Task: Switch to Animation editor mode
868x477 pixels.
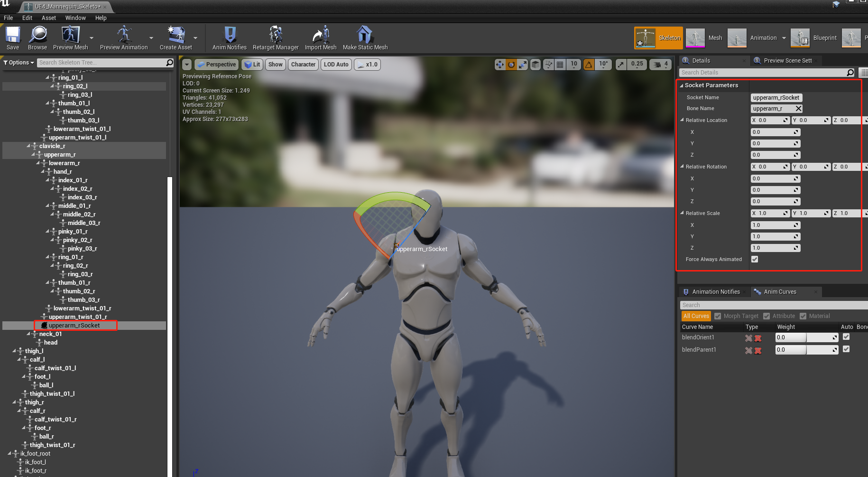Action: pos(753,38)
